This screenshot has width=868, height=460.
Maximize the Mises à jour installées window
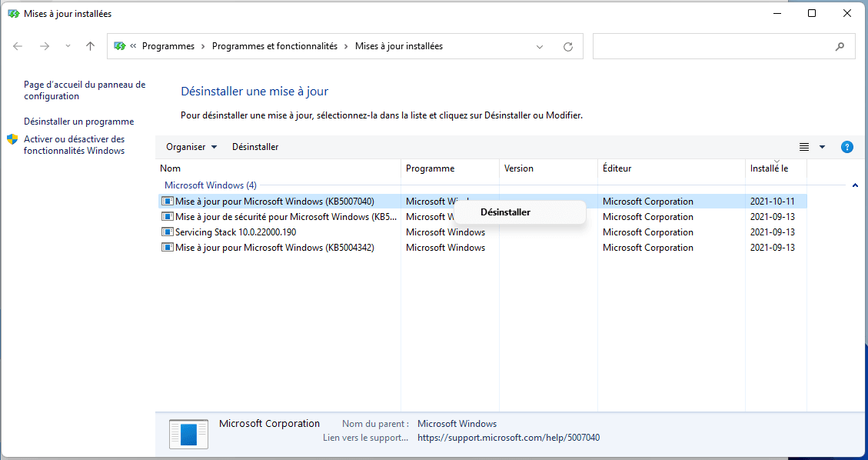click(x=812, y=14)
